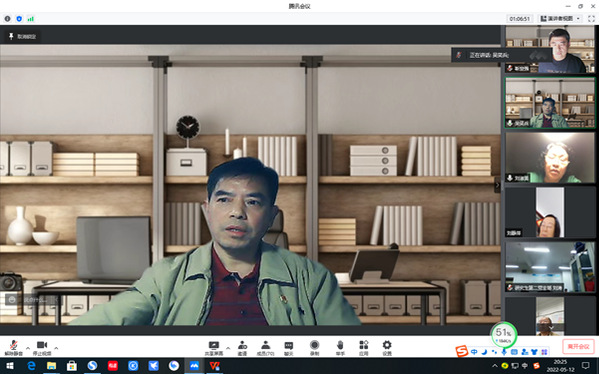Open the speaker view layout dropdown
Image resolution: width=599 pixels, height=374 pixels.
pos(560,19)
